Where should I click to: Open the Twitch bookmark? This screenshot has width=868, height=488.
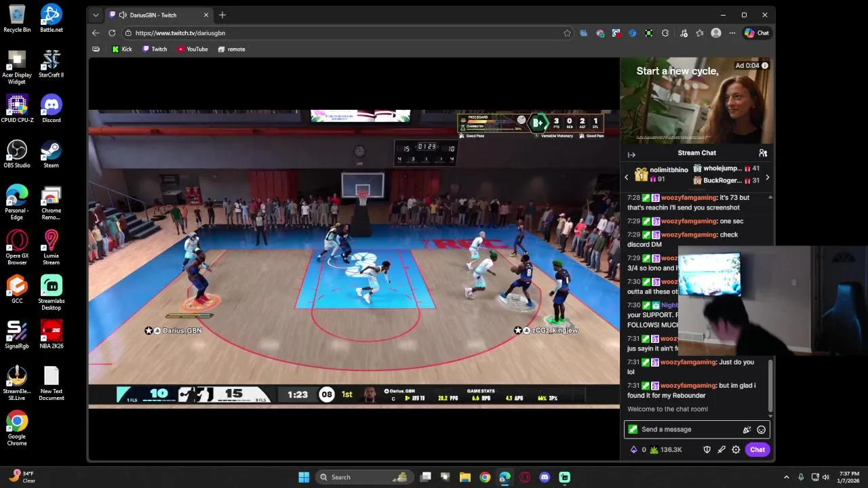pos(155,49)
